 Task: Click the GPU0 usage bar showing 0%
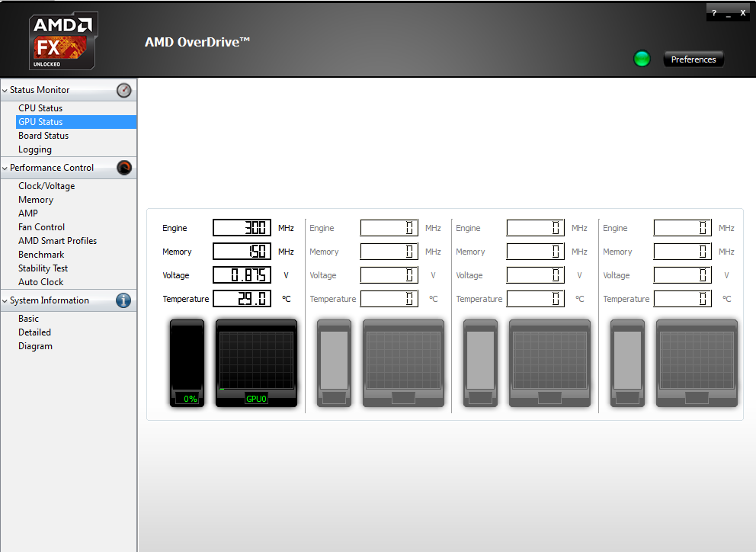[x=187, y=363]
